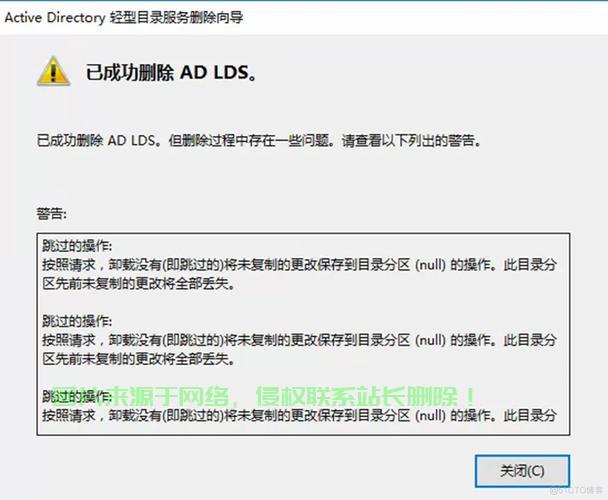
Task: Click (null) in the third warning paragraph
Action: point(430,416)
